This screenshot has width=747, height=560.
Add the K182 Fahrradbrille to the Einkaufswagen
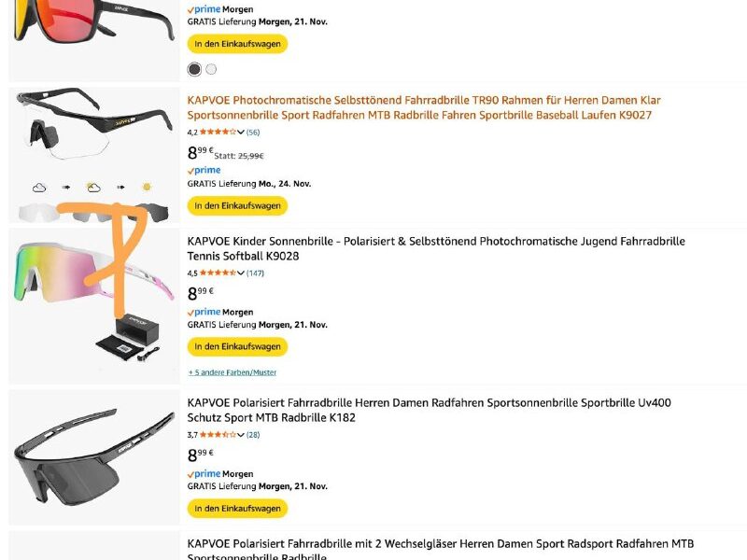(x=237, y=509)
